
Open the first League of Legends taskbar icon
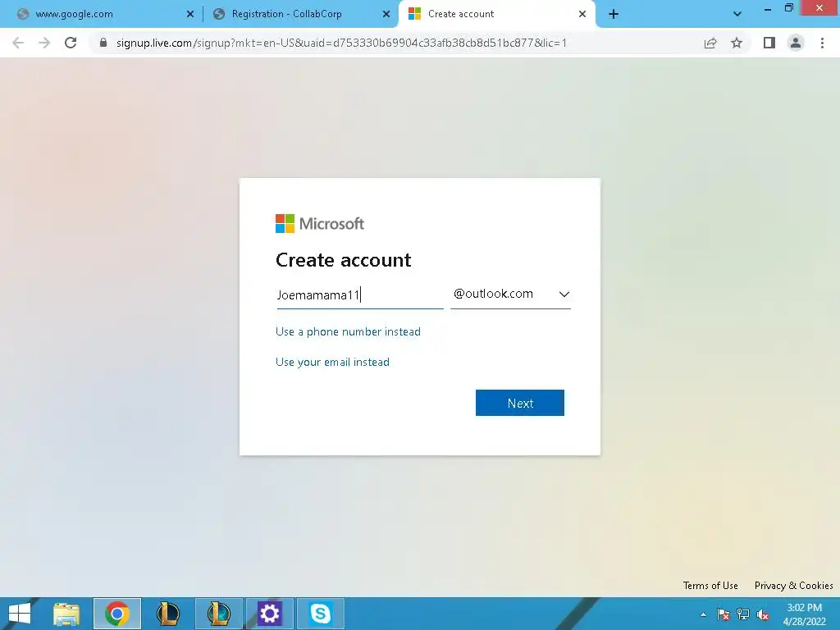[167, 614]
